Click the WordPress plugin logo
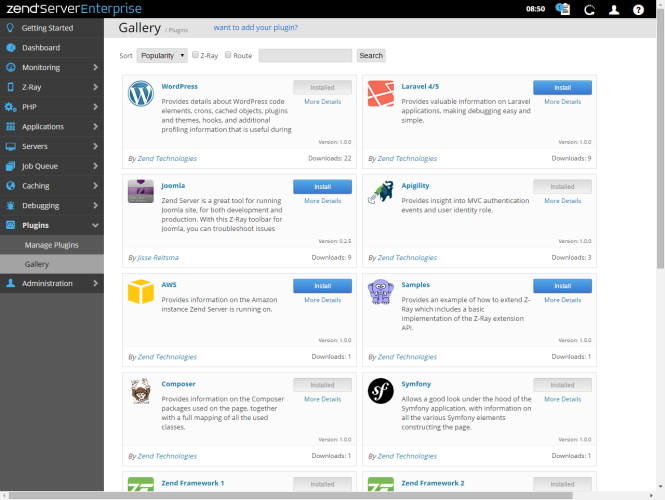665x500 pixels. [140, 94]
